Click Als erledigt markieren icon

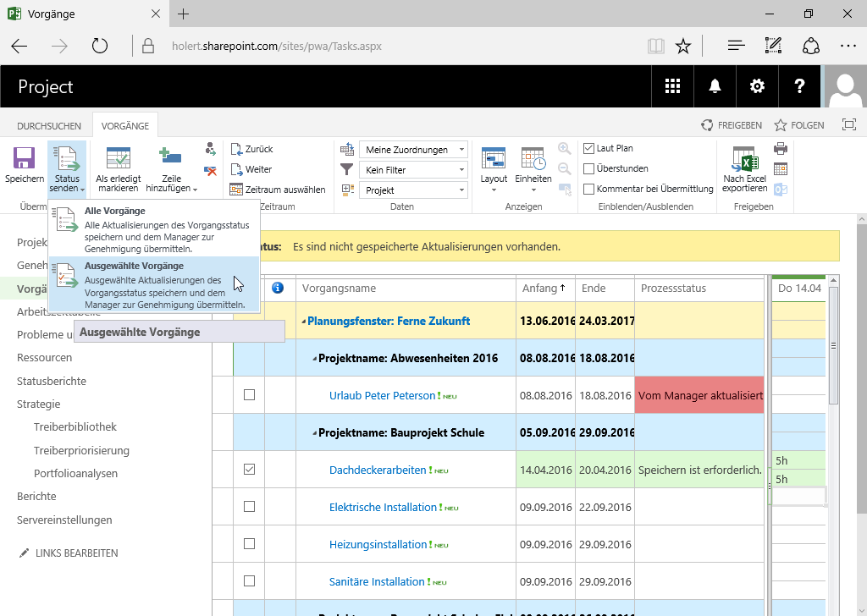pos(119,158)
